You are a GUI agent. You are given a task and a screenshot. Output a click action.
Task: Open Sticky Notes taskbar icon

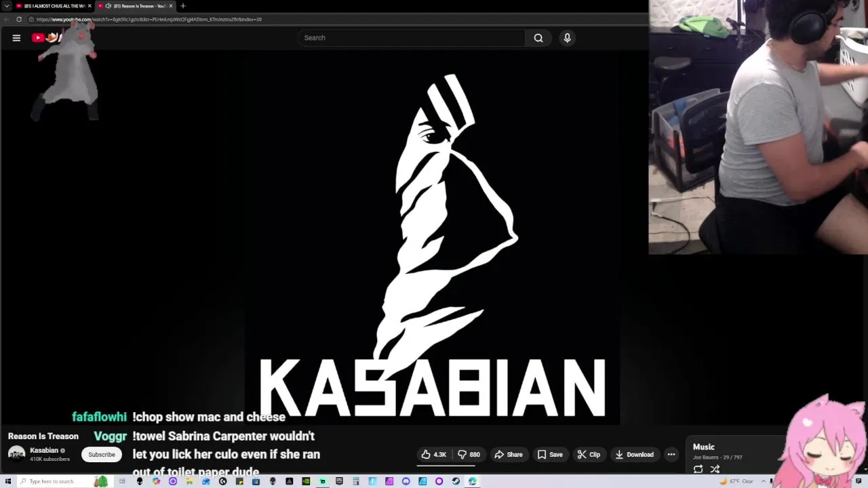tap(239, 481)
